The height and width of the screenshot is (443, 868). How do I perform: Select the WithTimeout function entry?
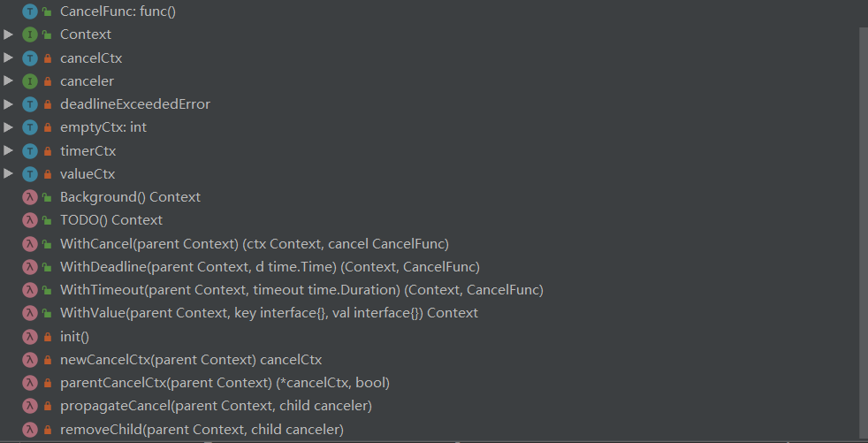click(x=301, y=290)
